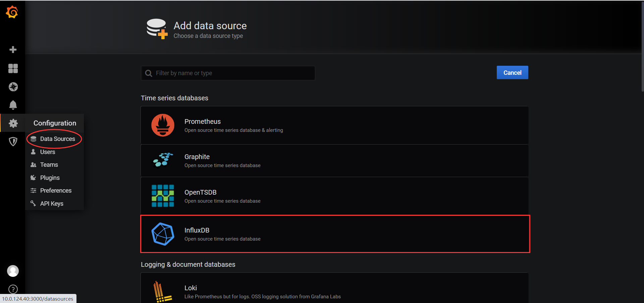This screenshot has height=303, width=644.
Task: Open Users in the Configuration menu
Action: tap(48, 152)
